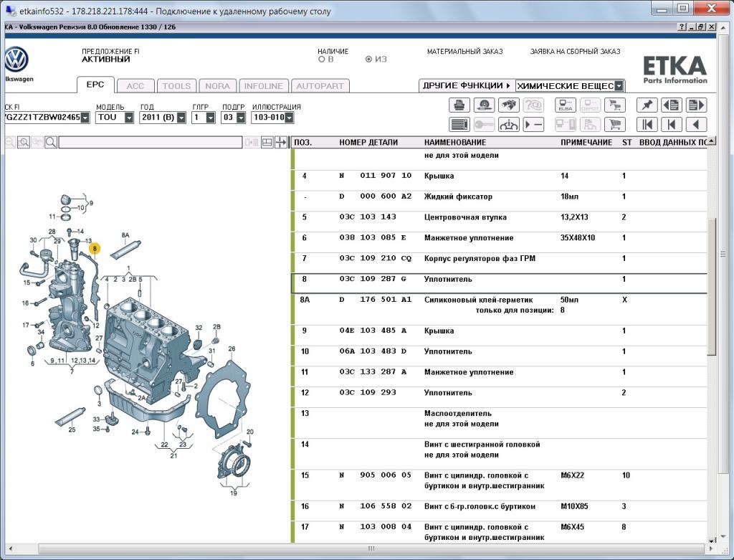Click scroll up arrow of parts list
Screen dimensions: 734x560
coord(712,141)
